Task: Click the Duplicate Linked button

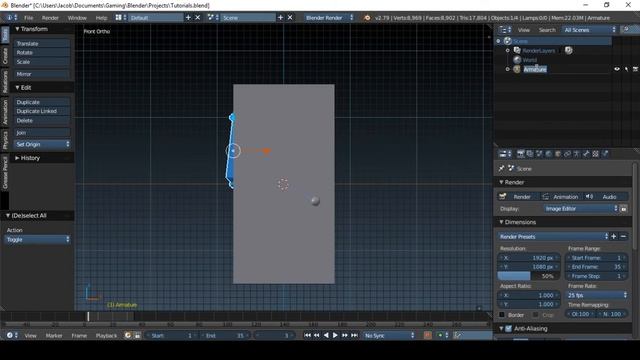Action: (42, 111)
